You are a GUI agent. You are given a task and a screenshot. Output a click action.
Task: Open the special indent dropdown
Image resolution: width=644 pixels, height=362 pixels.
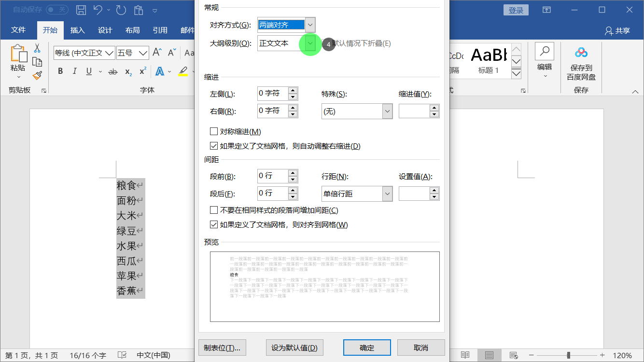click(x=387, y=111)
